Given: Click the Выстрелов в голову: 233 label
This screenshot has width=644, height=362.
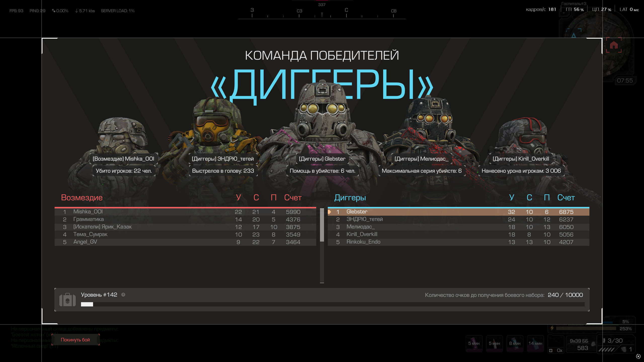Looking at the screenshot, I should coord(223,171).
